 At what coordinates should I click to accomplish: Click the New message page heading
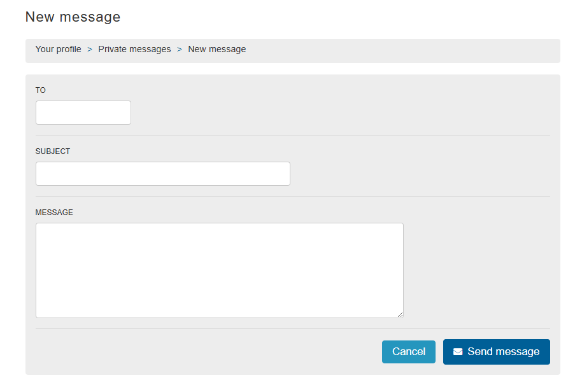click(73, 17)
